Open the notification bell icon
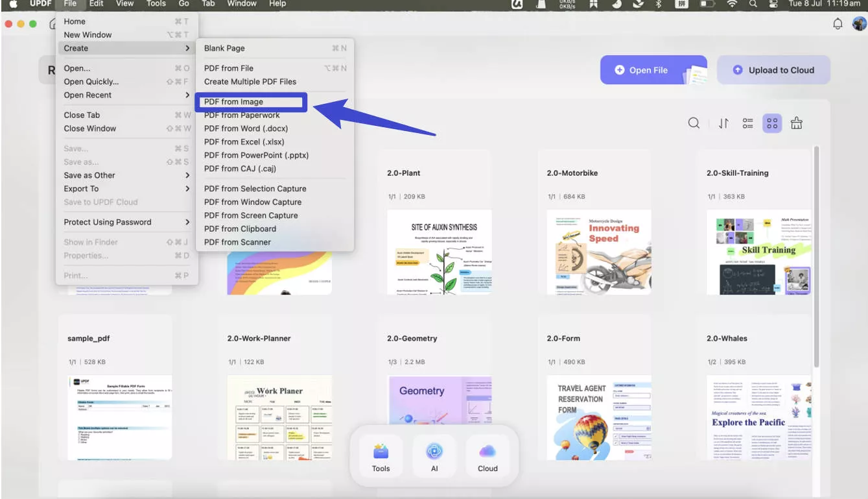This screenshot has height=499, width=868. click(x=837, y=22)
